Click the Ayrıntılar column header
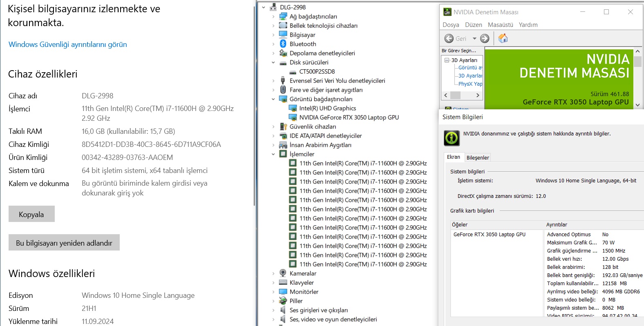 (595, 225)
